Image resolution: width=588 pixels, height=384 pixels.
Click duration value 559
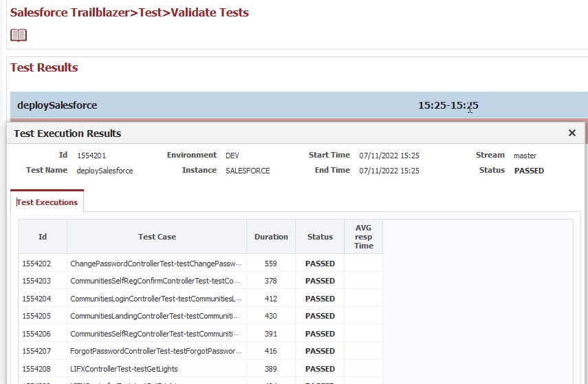point(271,264)
